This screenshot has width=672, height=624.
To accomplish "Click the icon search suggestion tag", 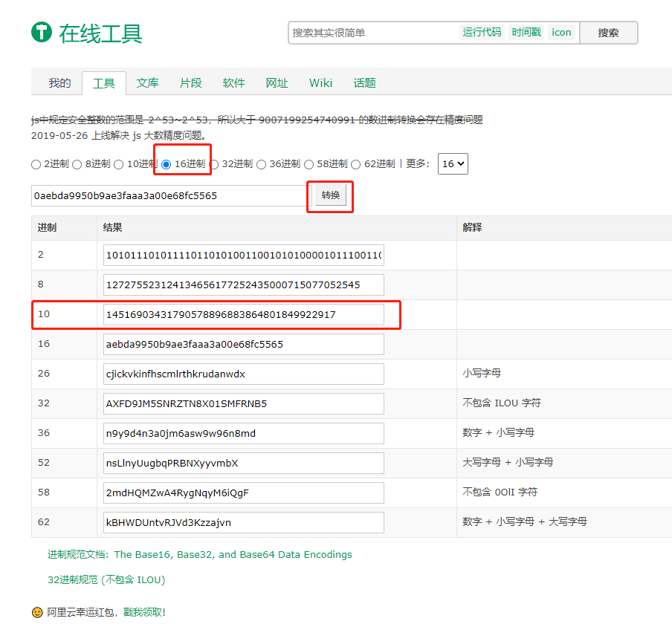I will (561, 33).
